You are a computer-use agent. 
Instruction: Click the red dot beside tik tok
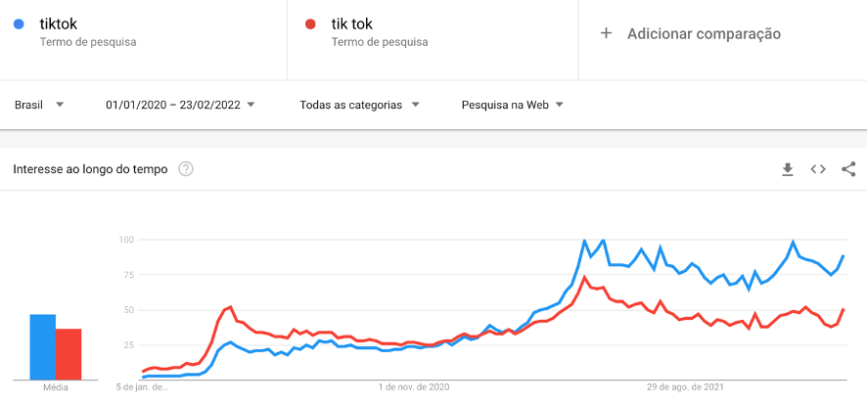(x=311, y=24)
